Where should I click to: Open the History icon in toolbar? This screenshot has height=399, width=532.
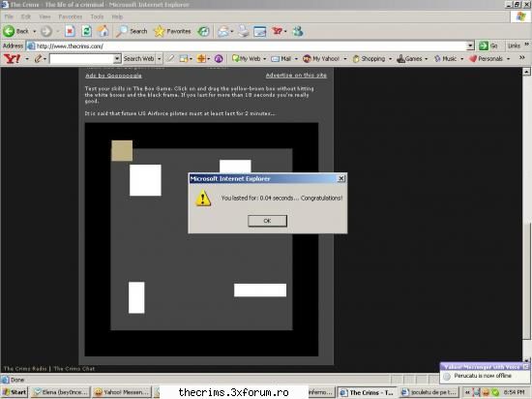(203, 31)
